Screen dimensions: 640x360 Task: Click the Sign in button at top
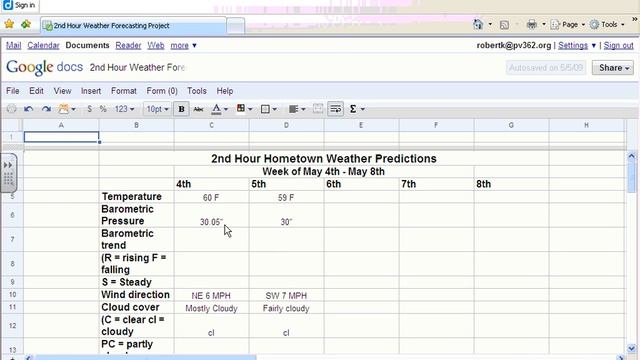point(19,5)
